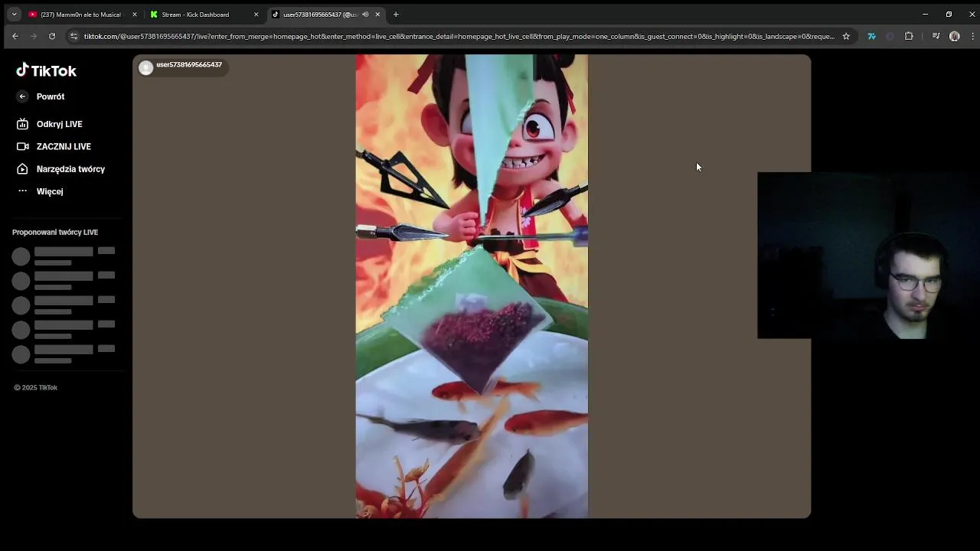The width and height of the screenshot is (980, 551).
Task: Click the ZACZNIJ LIVE camera icon
Action: [x=22, y=146]
